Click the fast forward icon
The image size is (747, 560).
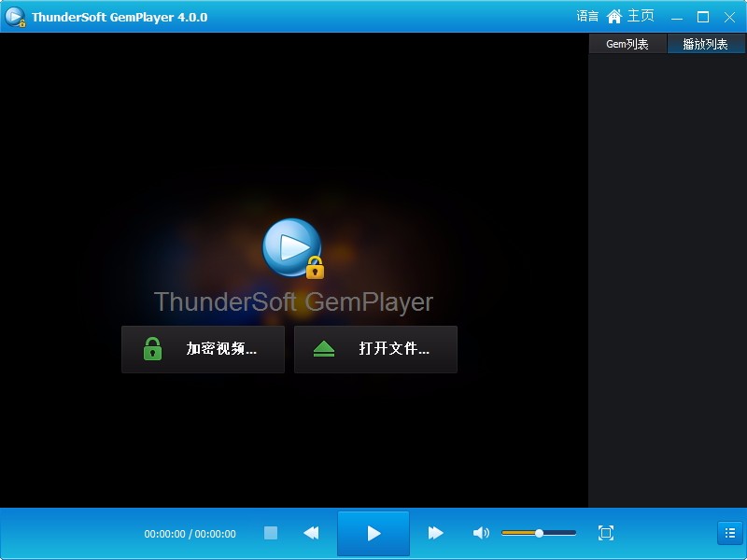click(x=435, y=533)
